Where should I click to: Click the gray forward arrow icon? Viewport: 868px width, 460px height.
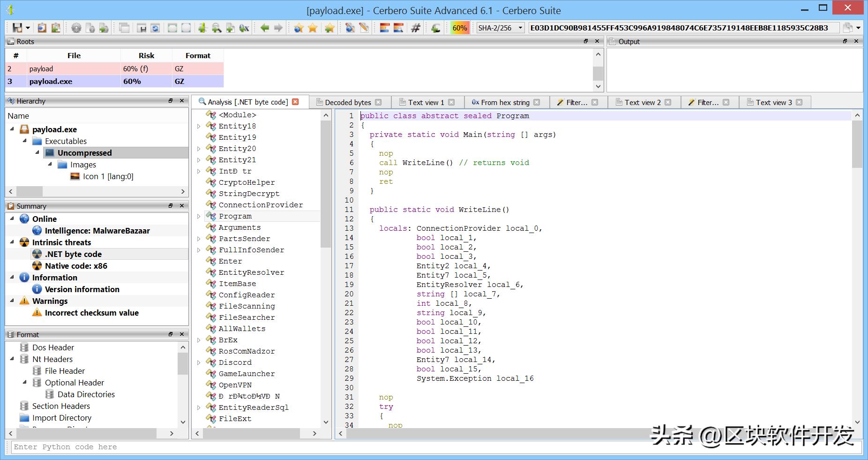point(278,28)
